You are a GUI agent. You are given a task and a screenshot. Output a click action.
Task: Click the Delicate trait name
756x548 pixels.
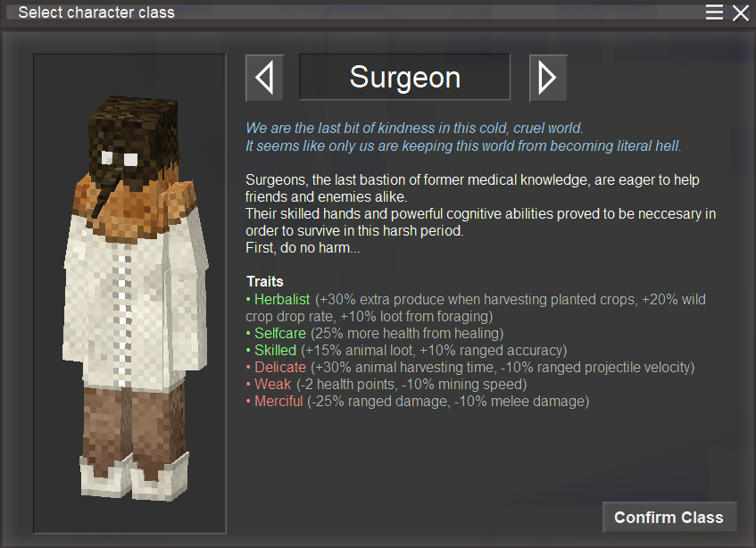(280, 367)
